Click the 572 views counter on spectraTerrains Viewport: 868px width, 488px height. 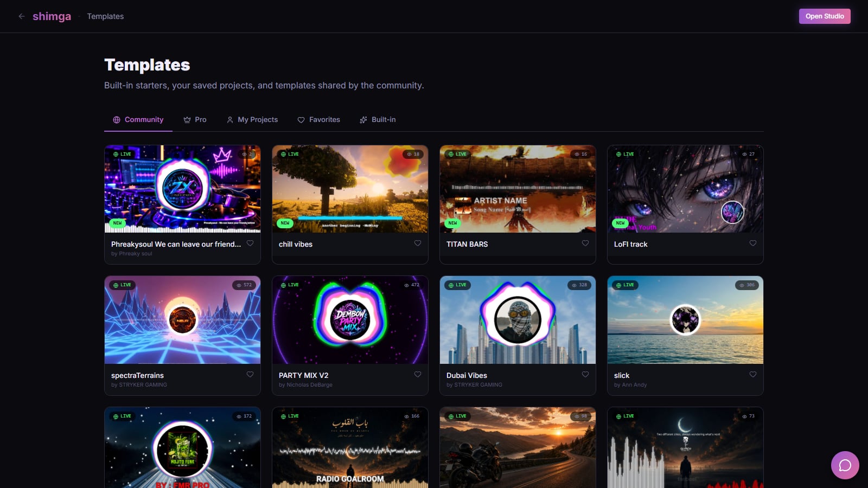tap(244, 285)
